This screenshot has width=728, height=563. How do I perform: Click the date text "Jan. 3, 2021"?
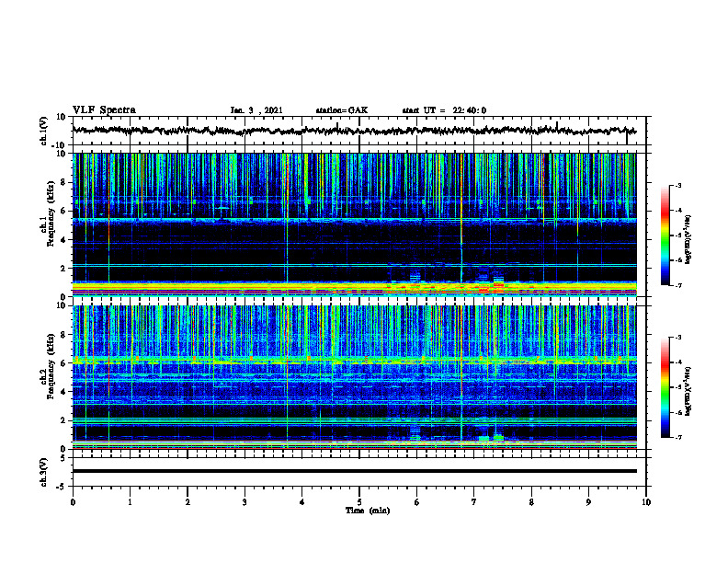pos(256,110)
